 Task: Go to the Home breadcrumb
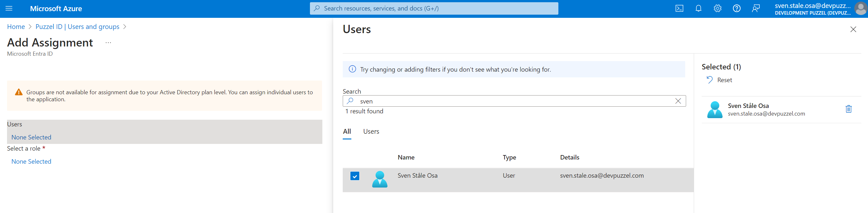[x=16, y=27]
